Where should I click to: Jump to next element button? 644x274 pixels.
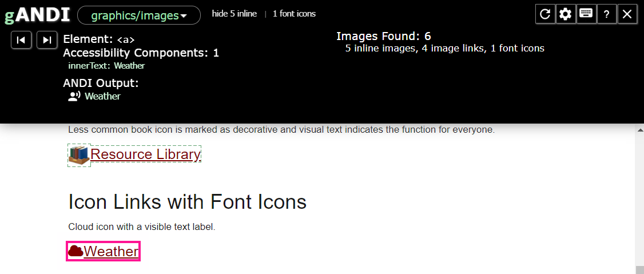(47, 39)
